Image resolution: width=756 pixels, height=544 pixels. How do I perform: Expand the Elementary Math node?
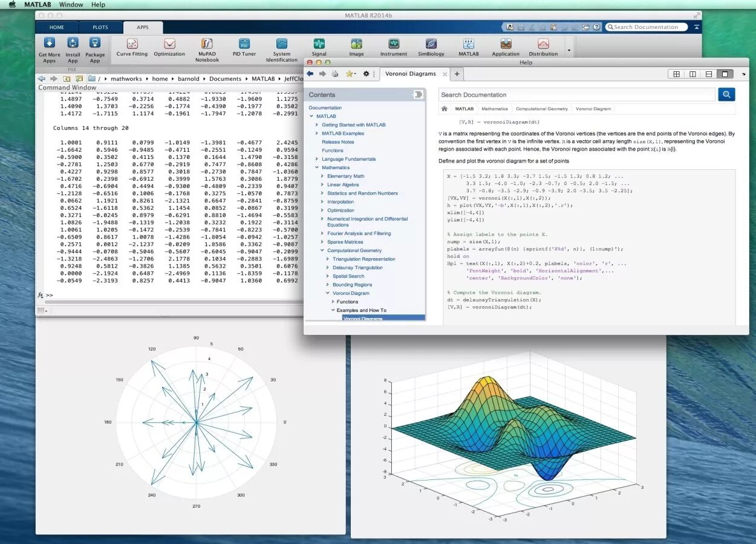[322, 176]
